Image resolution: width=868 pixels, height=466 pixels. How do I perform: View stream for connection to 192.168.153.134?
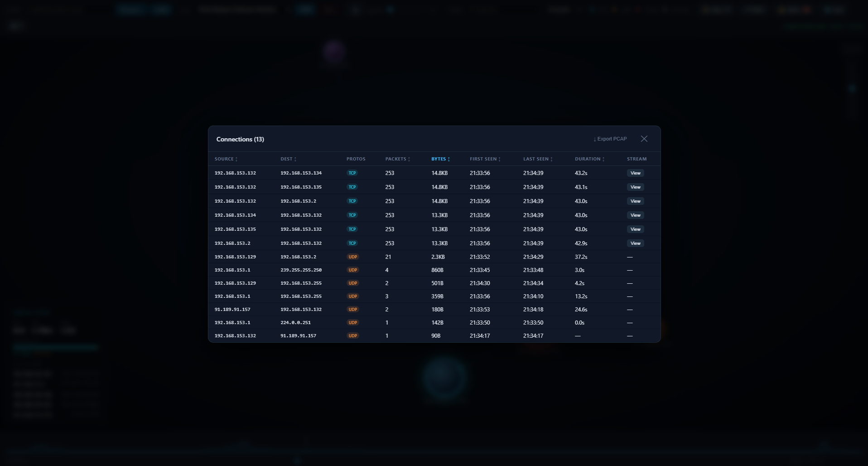[635, 173]
